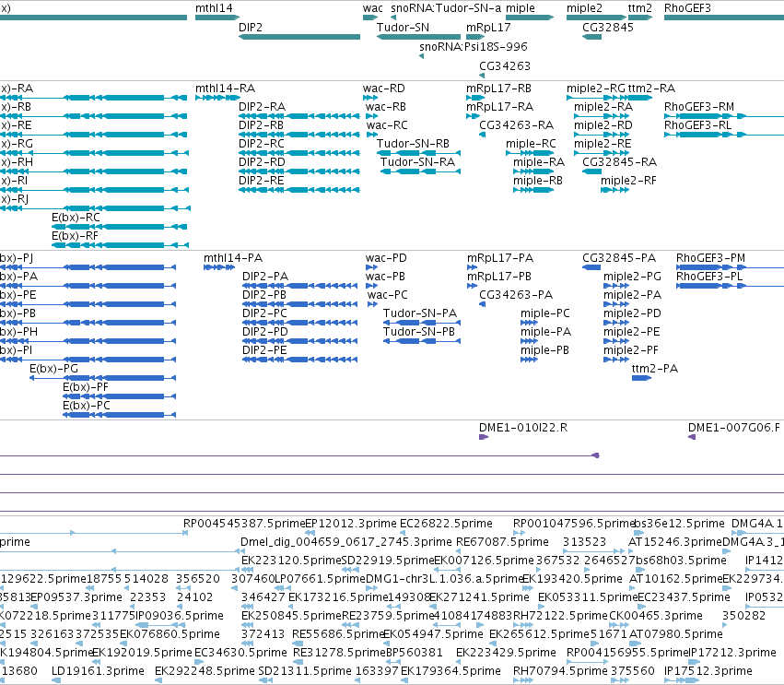Click the DIP2-RE transcript label
The height and width of the screenshot is (685, 784).
[x=261, y=181]
